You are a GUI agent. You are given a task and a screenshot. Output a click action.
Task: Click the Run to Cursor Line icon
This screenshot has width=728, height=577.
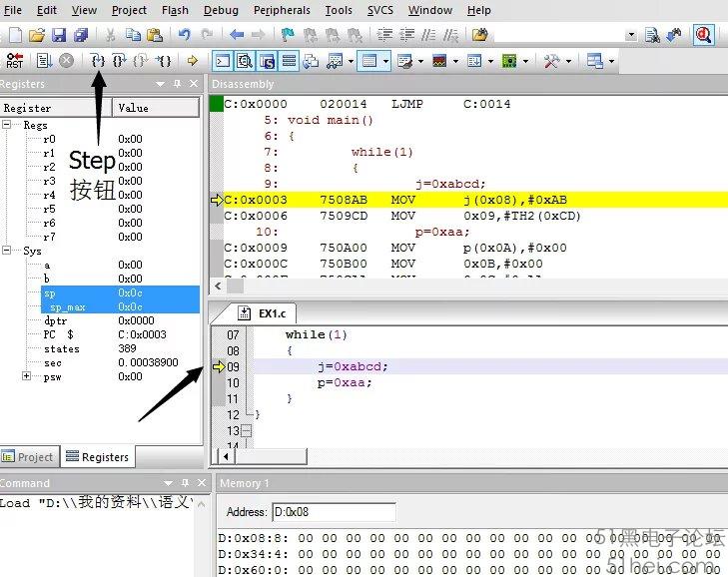point(164,61)
